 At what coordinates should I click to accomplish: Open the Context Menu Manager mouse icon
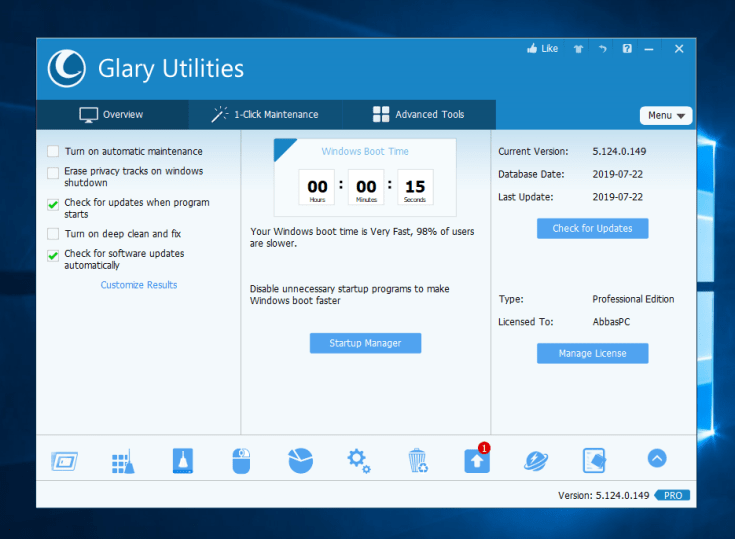coord(241,461)
